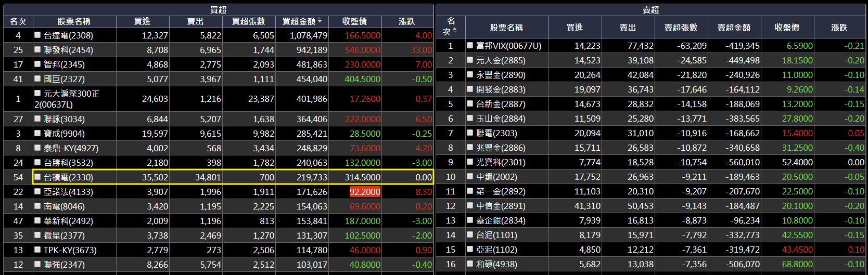Click the sort arrows beside 名次 in 賣超 table

455,31
